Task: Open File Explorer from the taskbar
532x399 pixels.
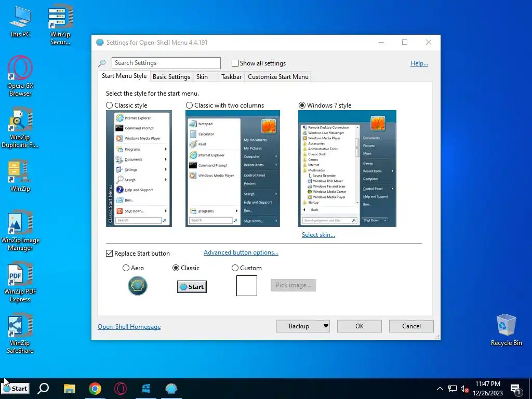Action: (x=69, y=388)
